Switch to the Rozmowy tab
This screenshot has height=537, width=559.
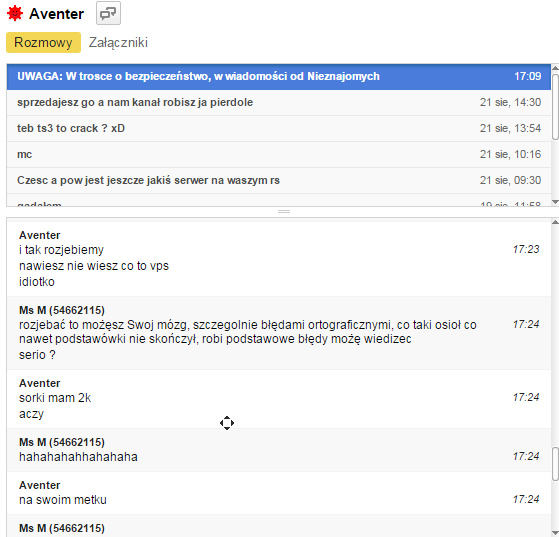pyautogui.click(x=43, y=42)
